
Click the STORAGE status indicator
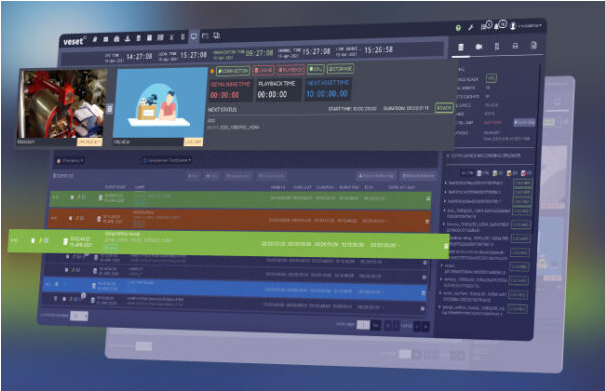340,69
